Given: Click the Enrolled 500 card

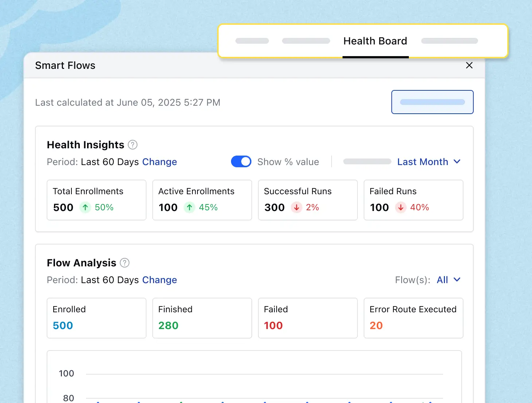Looking at the screenshot, I should point(97,318).
